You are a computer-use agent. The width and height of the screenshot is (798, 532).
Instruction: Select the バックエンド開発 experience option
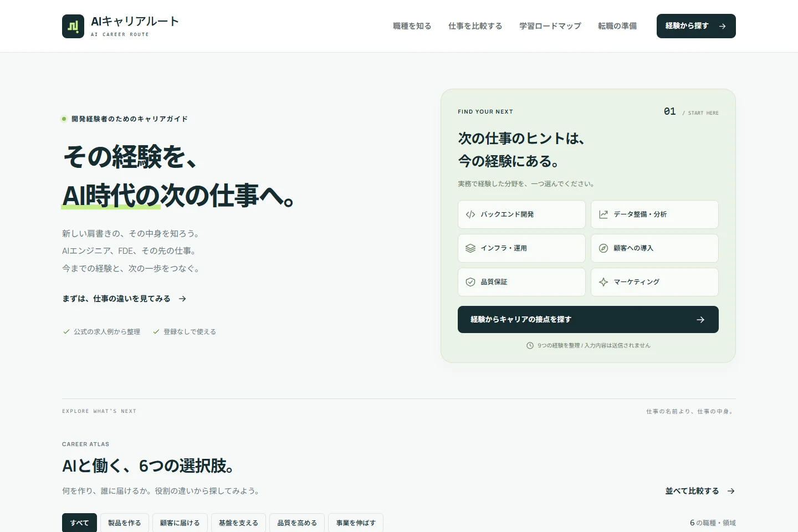click(x=521, y=214)
